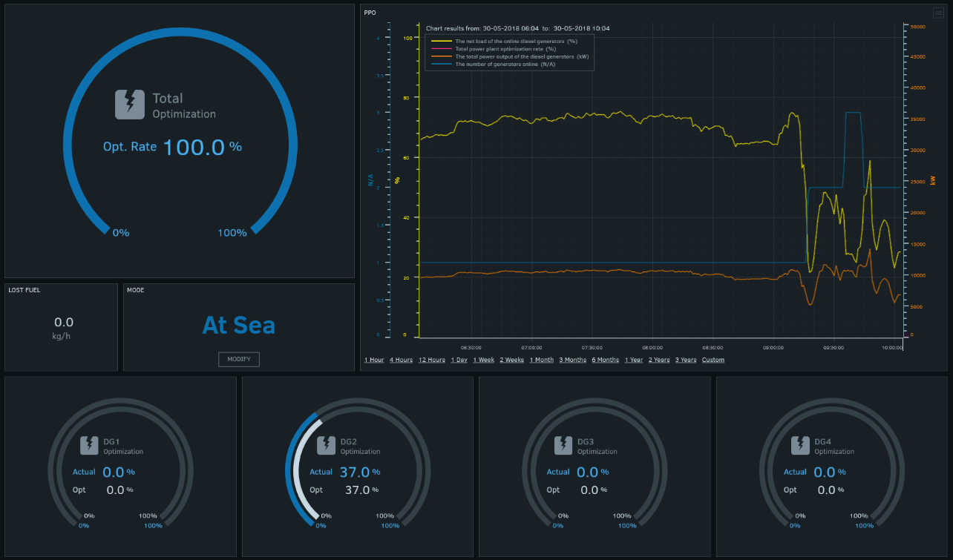This screenshot has height=560, width=953.
Task: Select the 1 Hour time range
Action: 373,360
